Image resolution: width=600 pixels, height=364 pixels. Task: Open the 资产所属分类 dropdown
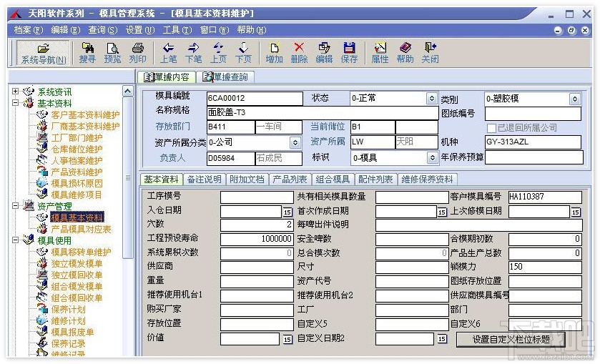[295, 143]
